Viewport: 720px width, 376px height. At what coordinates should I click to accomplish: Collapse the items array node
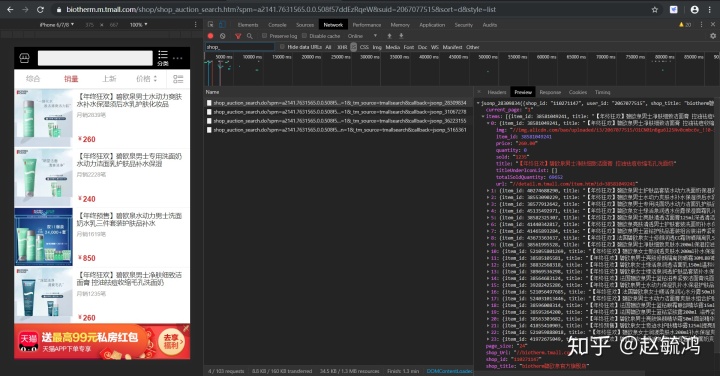pyautogui.click(x=483, y=117)
